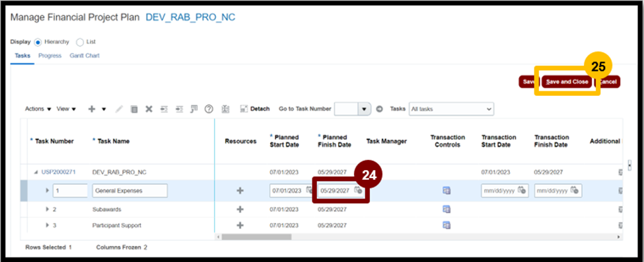The height and width of the screenshot is (262, 644).
Task: Click the Go arrow after Task Number
Action: 380,109
